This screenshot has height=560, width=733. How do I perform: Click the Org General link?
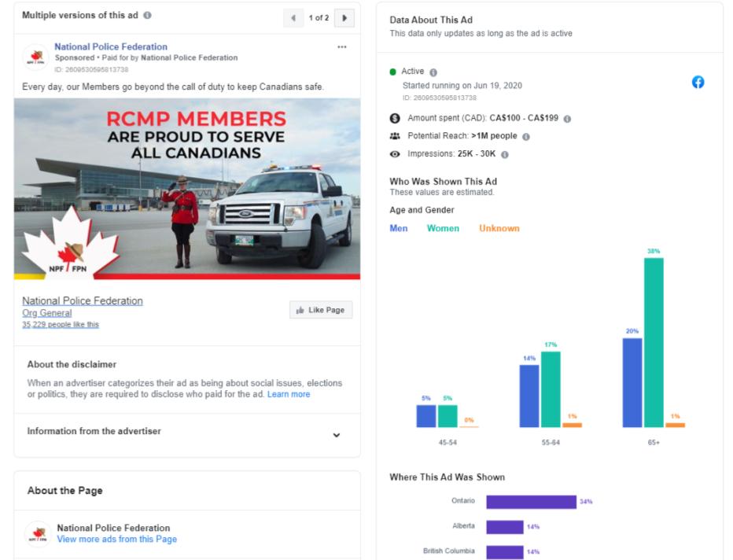(47, 313)
